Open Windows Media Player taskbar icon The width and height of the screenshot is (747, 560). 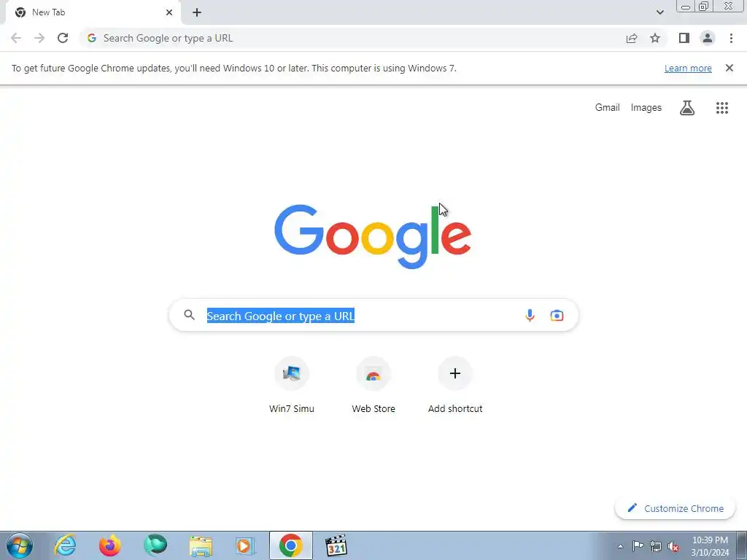click(245, 545)
